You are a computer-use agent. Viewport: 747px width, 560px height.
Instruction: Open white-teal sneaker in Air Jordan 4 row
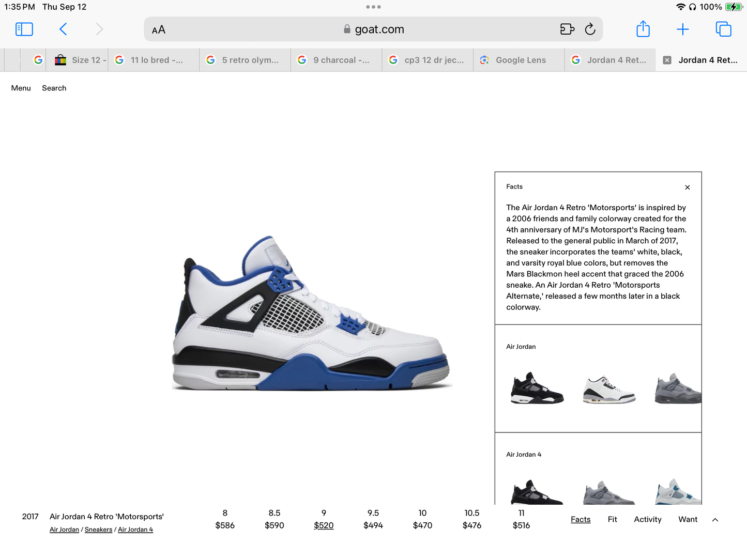678,492
